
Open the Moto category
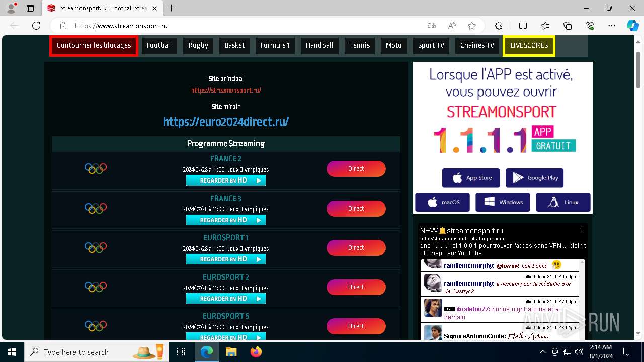pos(394,45)
